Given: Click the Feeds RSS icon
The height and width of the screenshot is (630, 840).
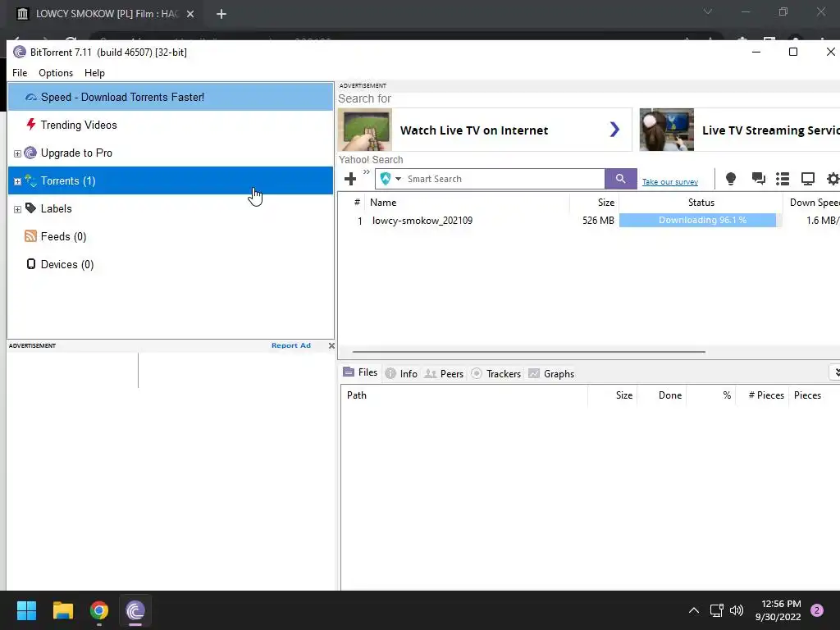Looking at the screenshot, I should pyautogui.click(x=30, y=235).
